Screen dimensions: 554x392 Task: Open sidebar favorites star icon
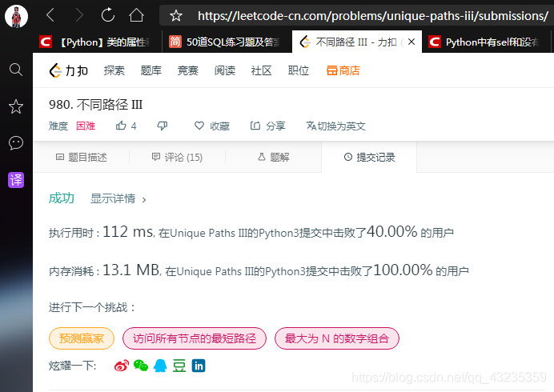(x=16, y=106)
